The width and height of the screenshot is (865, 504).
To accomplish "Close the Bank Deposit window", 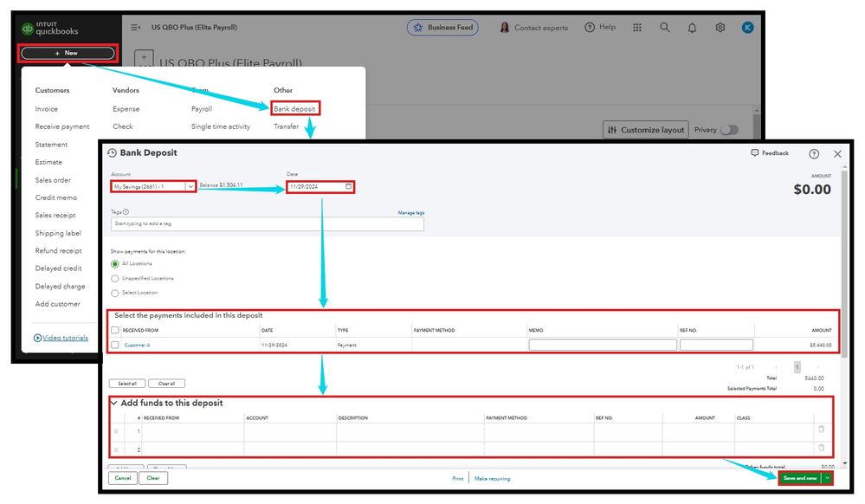I will coord(837,154).
